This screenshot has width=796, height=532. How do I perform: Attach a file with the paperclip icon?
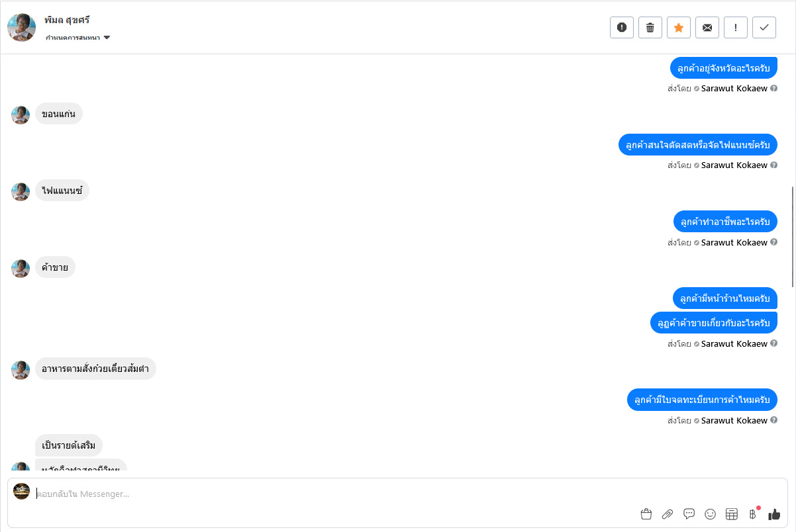pyautogui.click(x=668, y=514)
